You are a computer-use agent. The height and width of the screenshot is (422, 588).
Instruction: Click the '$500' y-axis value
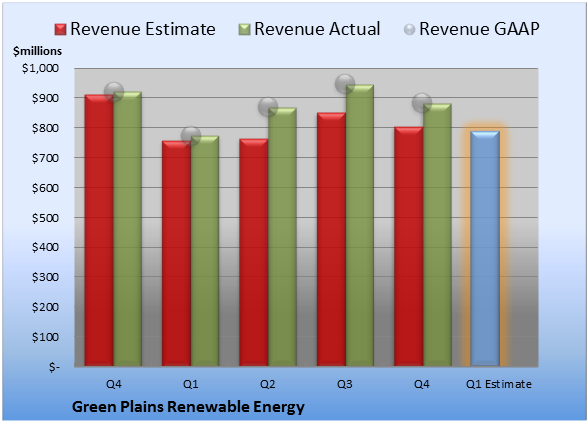pos(45,218)
